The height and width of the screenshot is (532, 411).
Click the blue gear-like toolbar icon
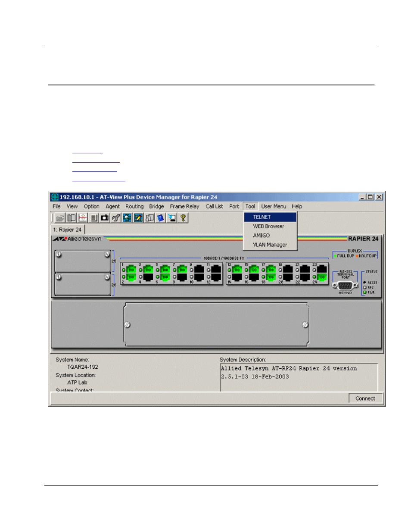click(x=127, y=218)
